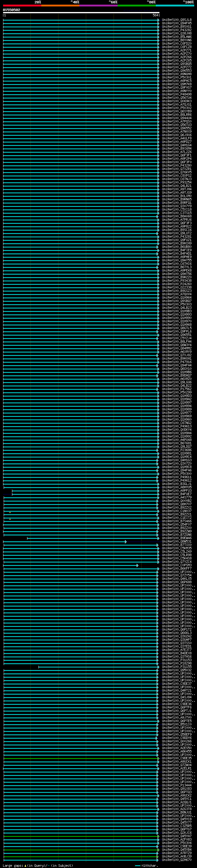
Task: Select the UniRef100_Q95032 label
Action: (177, 670)
